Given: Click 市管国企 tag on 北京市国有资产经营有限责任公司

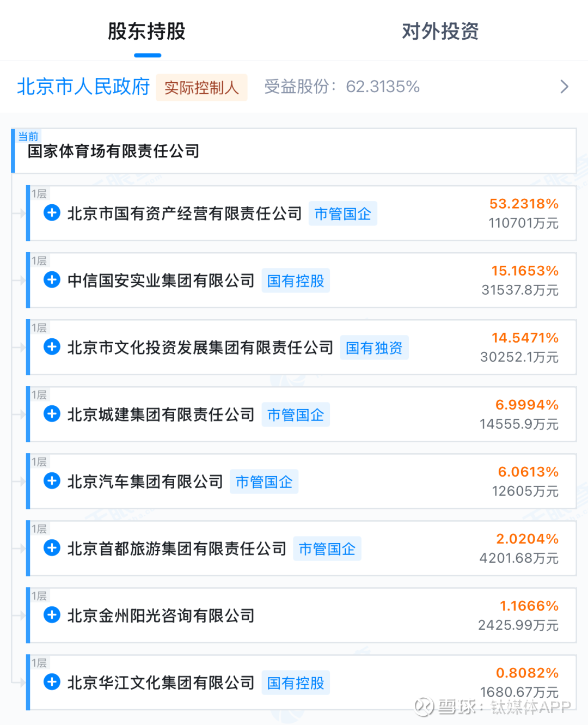Looking at the screenshot, I should [342, 214].
